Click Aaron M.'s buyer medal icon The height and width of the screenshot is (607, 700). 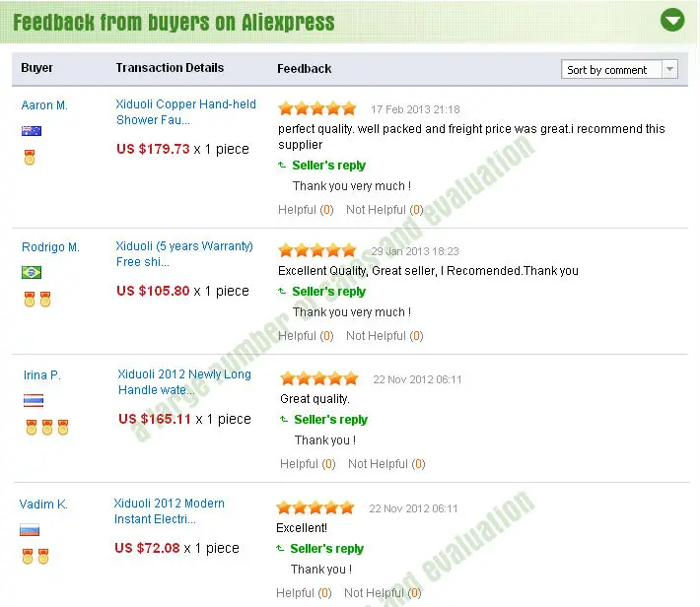tap(30, 157)
